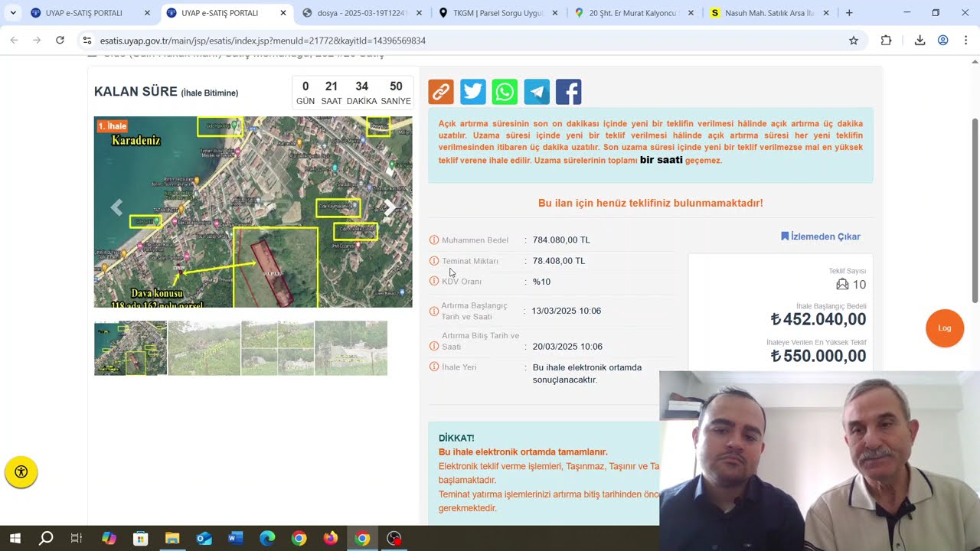This screenshot has width=980, height=551.
Task: Bookmark this page with the star icon
Action: pos(854,41)
